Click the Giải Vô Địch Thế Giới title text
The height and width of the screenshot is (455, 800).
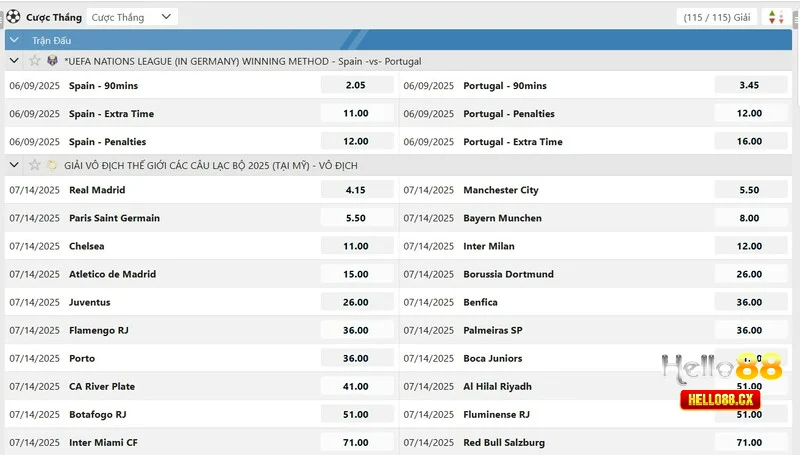pos(211,165)
